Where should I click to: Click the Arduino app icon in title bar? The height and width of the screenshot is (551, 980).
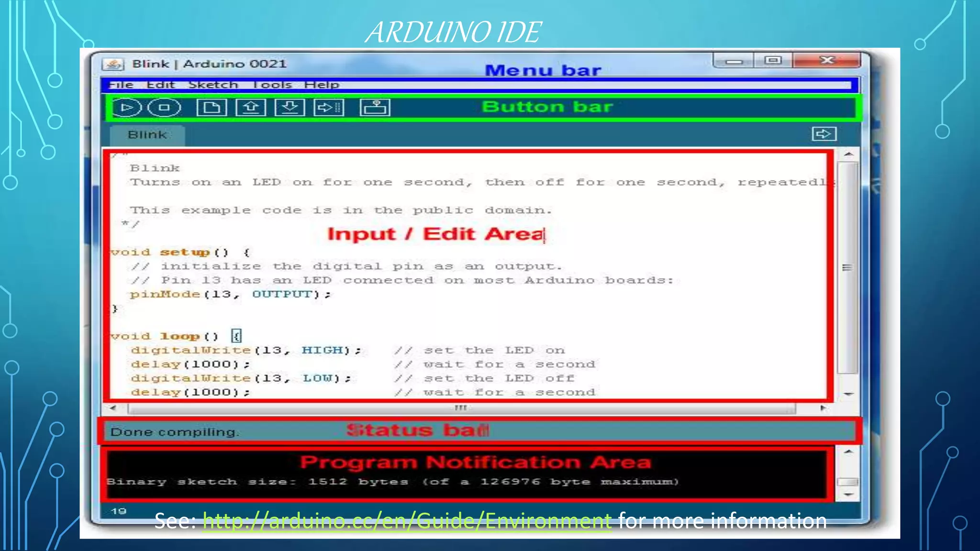tap(113, 64)
